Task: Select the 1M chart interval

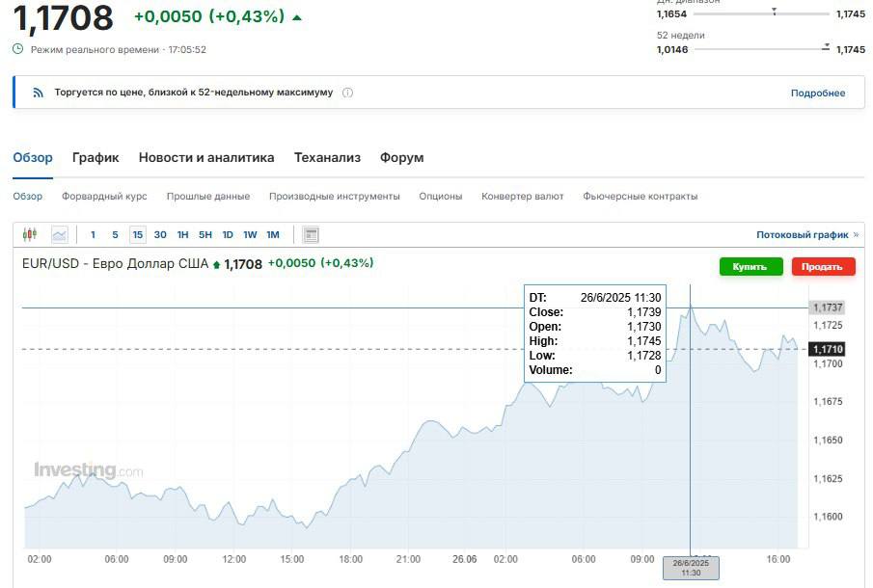Action: point(273,234)
